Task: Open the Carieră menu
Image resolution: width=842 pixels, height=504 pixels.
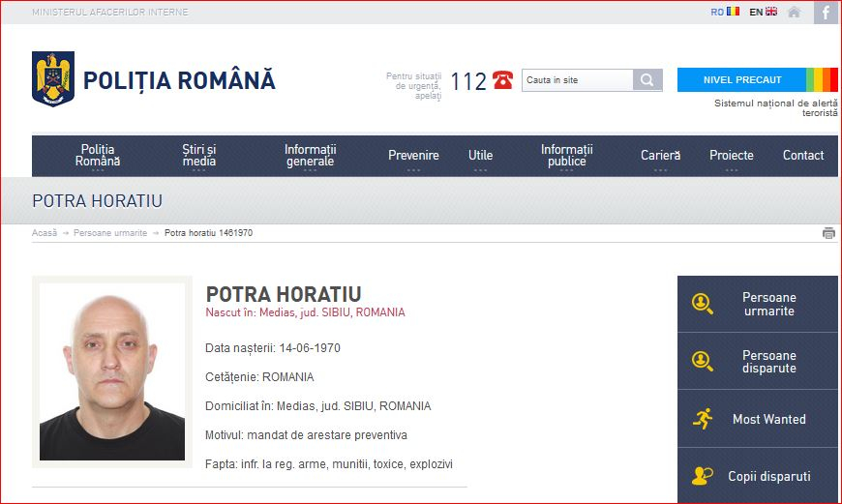Action: [660, 156]
